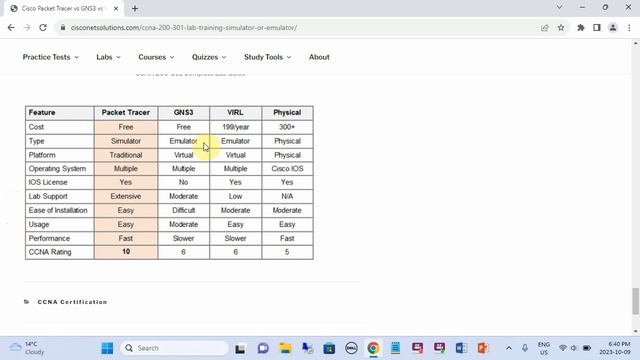Image resolution: width=640 pixels, height=360 pixels.
Task: Open the CCNA Certification category link
Action: click(72, 302)
